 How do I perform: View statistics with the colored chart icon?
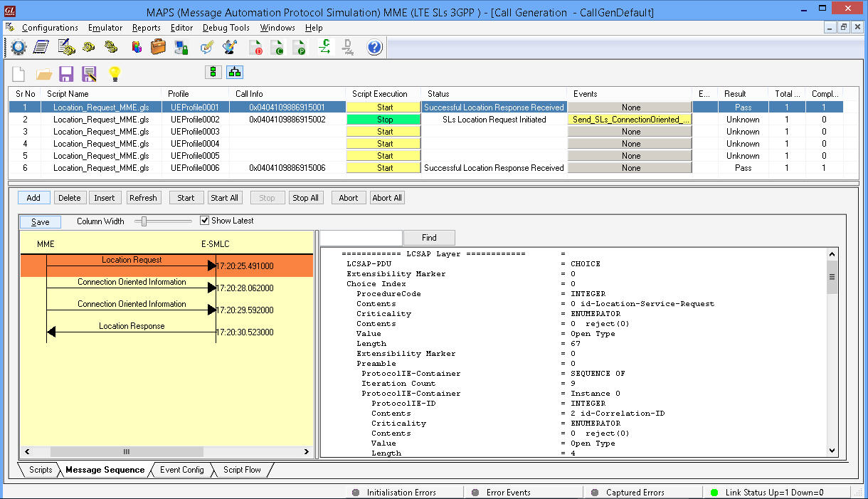(x=135, y=47)
